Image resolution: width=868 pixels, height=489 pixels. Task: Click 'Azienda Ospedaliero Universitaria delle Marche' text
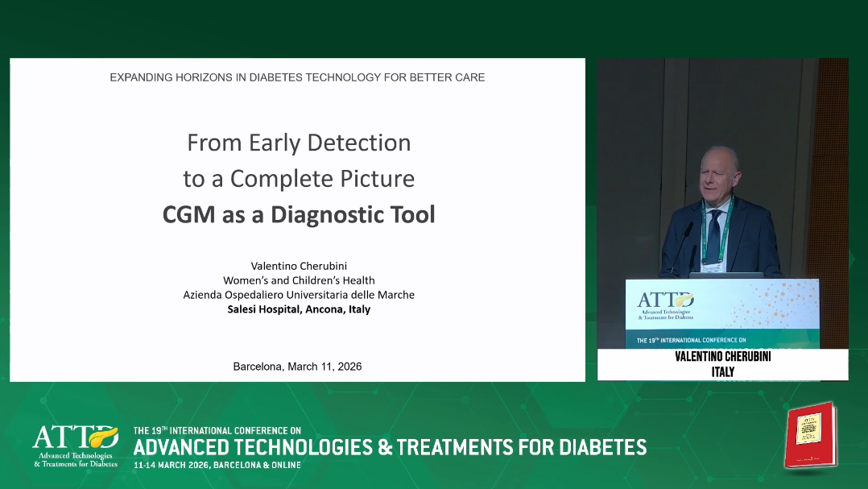point(299,295)
